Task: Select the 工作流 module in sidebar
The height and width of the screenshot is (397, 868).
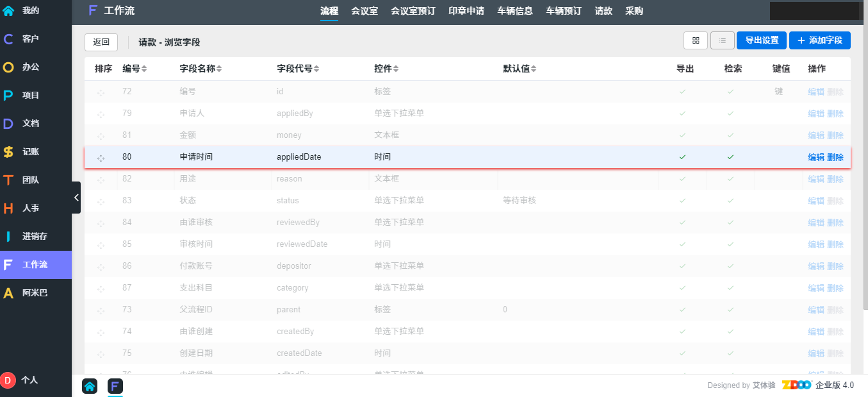Action: pos(36,264)
